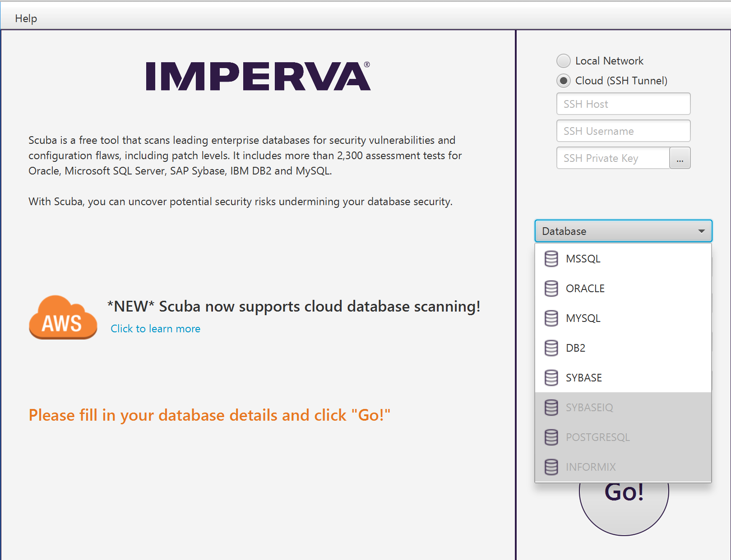The width and height of the screenshot is (731, 560).
Task: Choose POSTGRESQL from the database list
Action: (623, 437)
